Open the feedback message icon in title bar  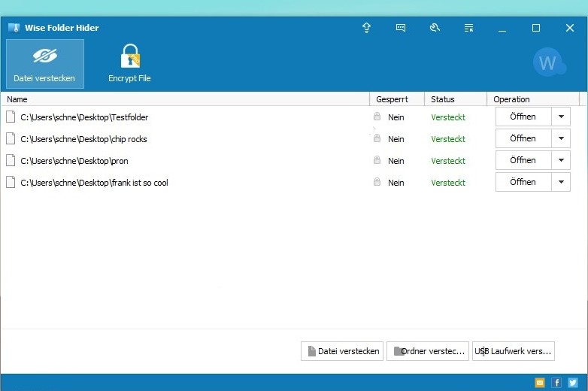[x=401, y=28]
